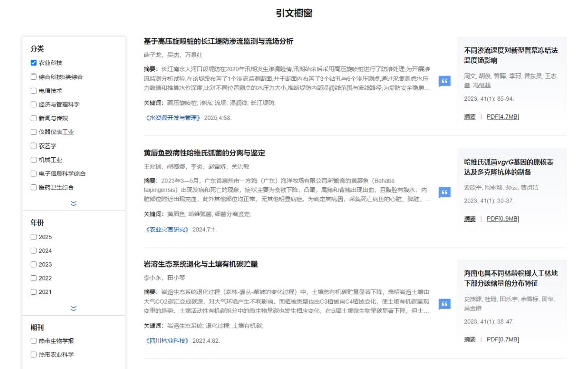The height and width of the screenshot is (369, 588).
Task: Tick the 热带生物学报 journal checkbox
Action: pyautogui.click(x=34, y=341)
